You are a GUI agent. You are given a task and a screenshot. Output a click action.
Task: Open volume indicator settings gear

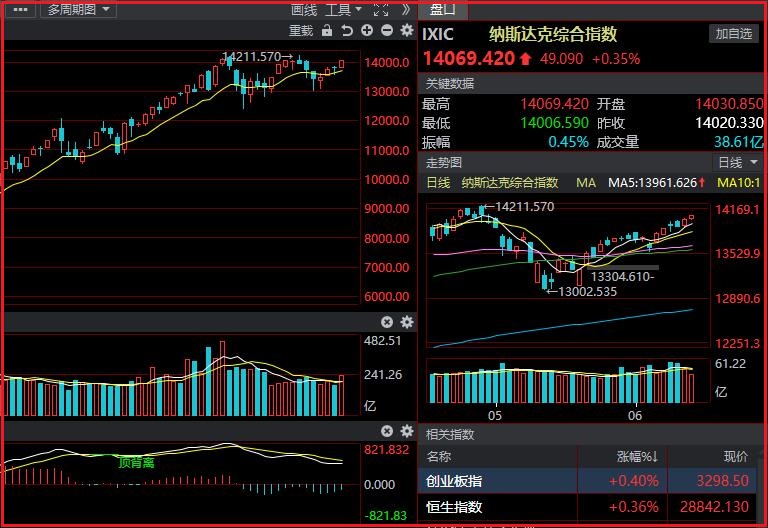pos(407,322)
